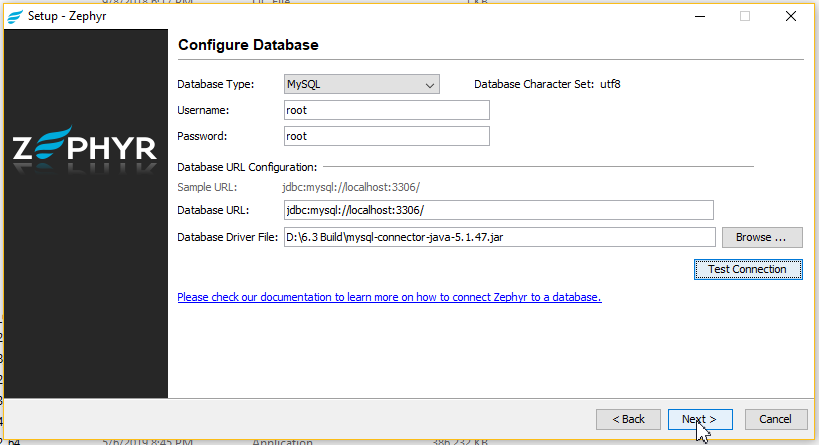Open the Zephyr database documentation link
This screenshot has height=445, width=819.
(389, 297)
